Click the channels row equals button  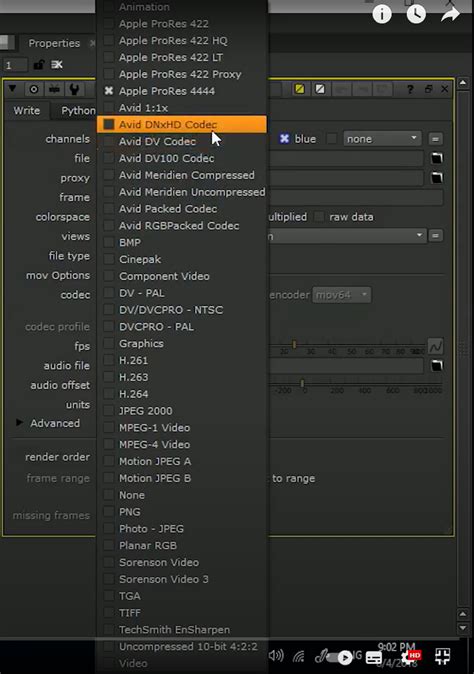coord(435,139)
